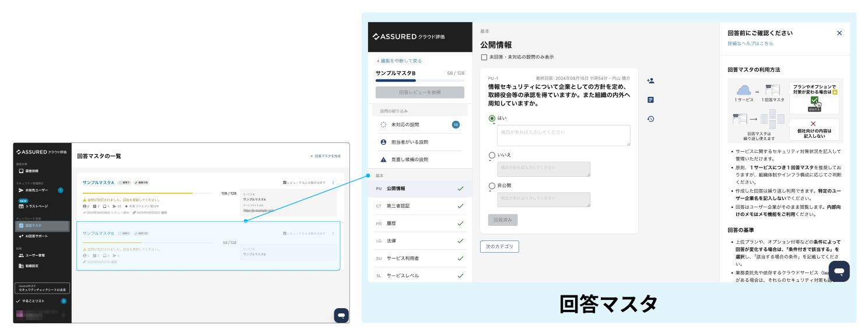Open the 履歴 category
868x335 pixels.
pyautogui.click(x=419, y=223)
